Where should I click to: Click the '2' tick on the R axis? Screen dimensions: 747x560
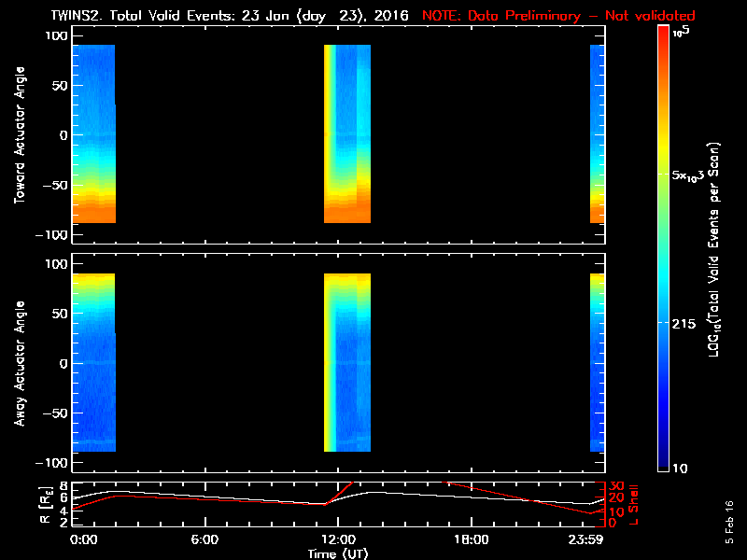point(62,523)
